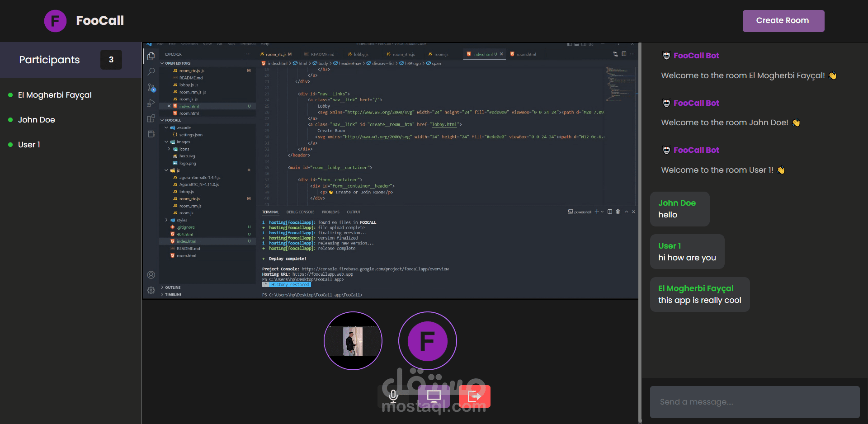
Task: Toggle the microphone in call controls
Action: (393, 396)
